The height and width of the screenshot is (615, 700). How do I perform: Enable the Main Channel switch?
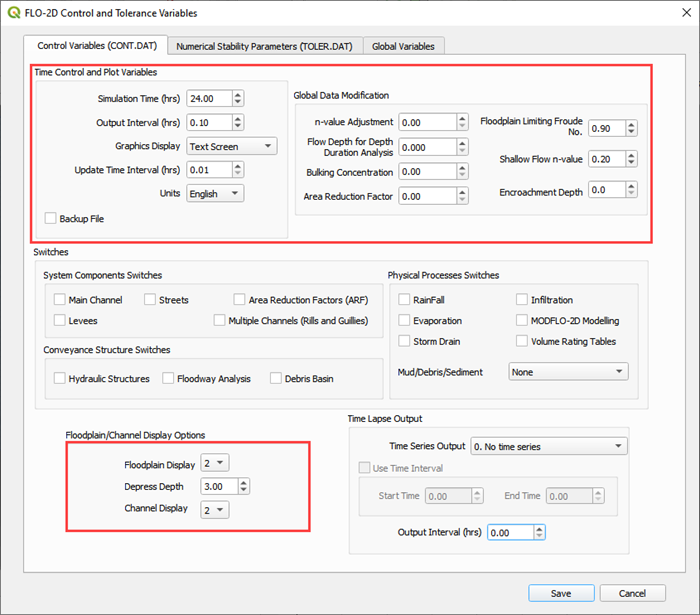(x=60, y=299)
